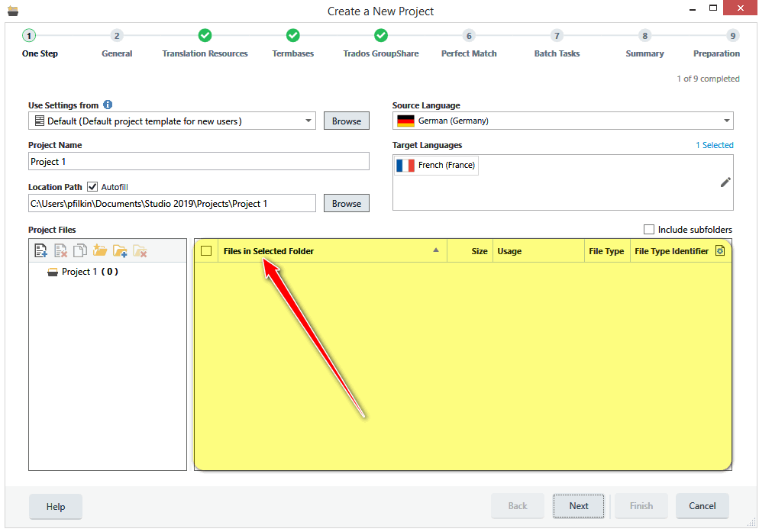Click the step 8 circle icon
The height and width of the screenshot is (532, 759).
644,35
